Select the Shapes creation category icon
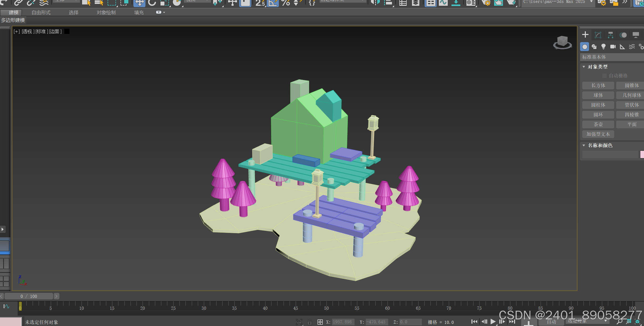This screenshot has height=326, width=644. pos(594,47)
